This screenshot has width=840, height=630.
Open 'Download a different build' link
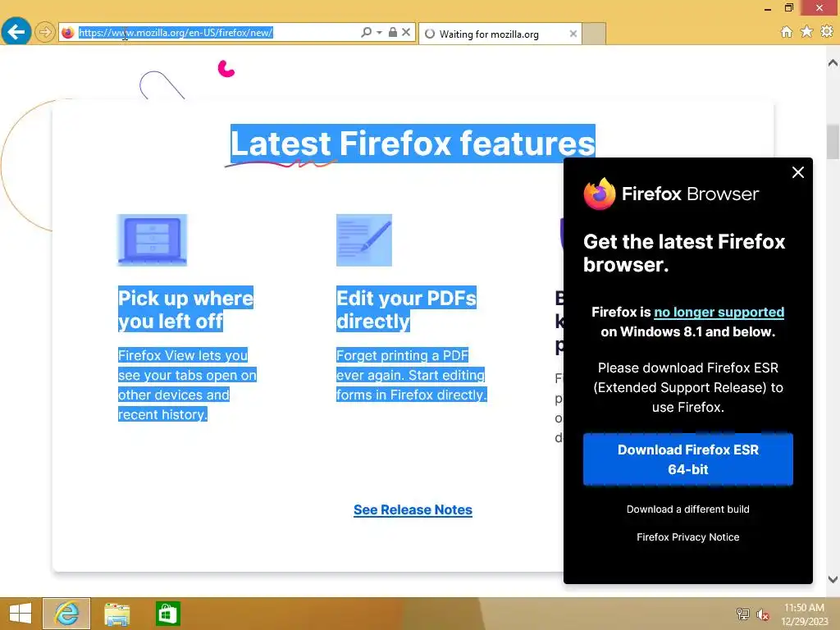pyautogui.click(x=688, y=509)
